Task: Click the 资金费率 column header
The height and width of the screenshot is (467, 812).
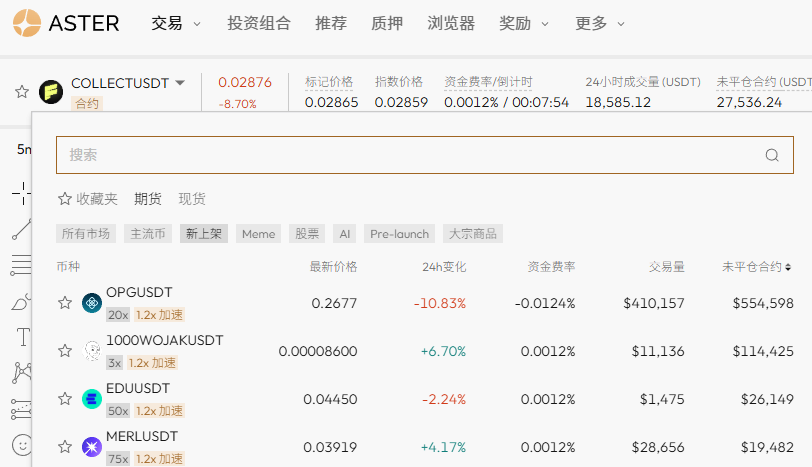Action: click(x=552, y=267)
